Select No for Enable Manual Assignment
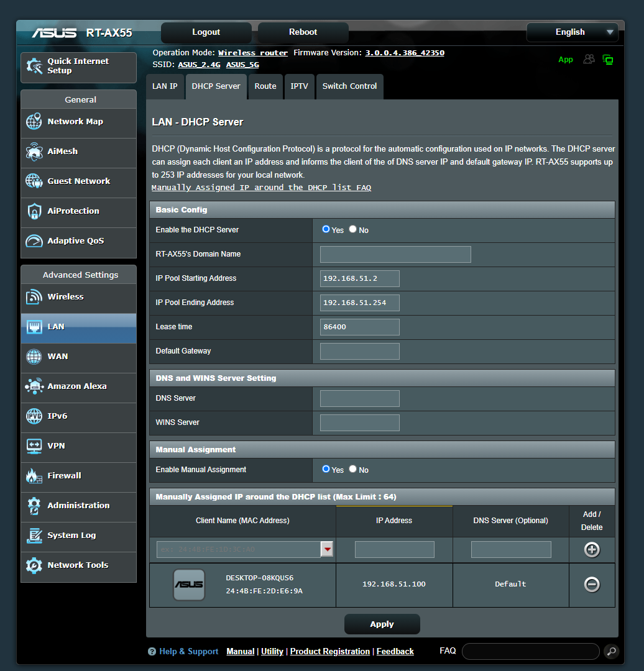Image resolution: width=644 pixels, height=671 pixels. [x=353, y=469]
